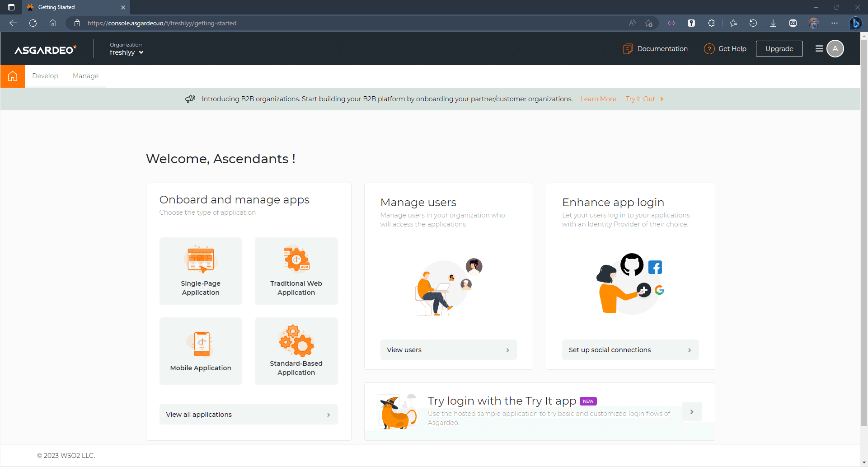This screenshot has width=868, height=467.
Task: Open the browser tab actions icon
Action: click(11, 7)
